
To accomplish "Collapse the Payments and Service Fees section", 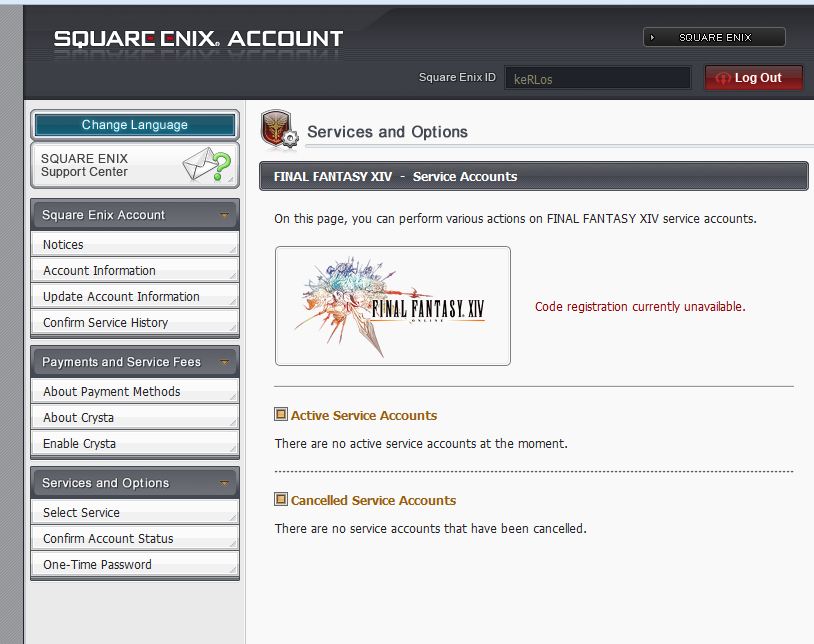I will point(224,362).
